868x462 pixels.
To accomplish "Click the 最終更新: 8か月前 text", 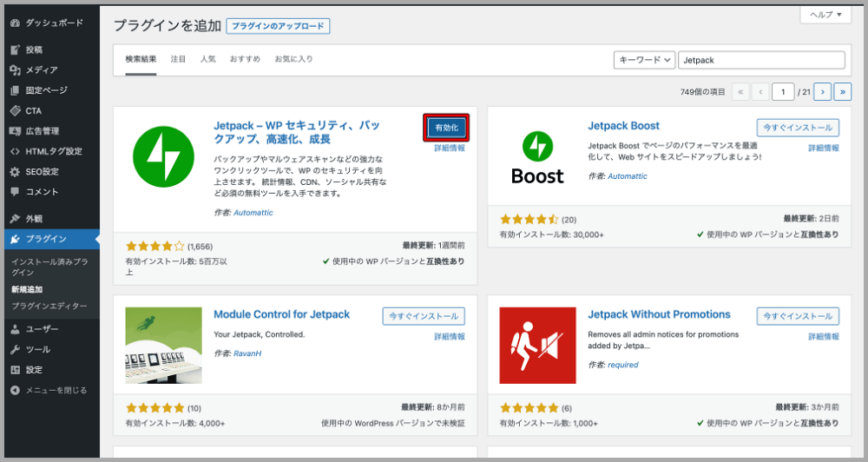I will pos(433,407).
